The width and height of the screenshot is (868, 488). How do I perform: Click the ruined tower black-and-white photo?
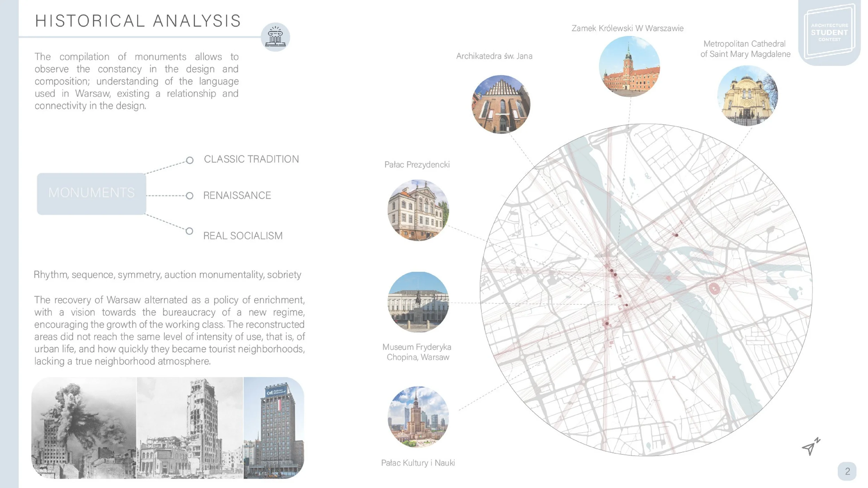point(190,428)
